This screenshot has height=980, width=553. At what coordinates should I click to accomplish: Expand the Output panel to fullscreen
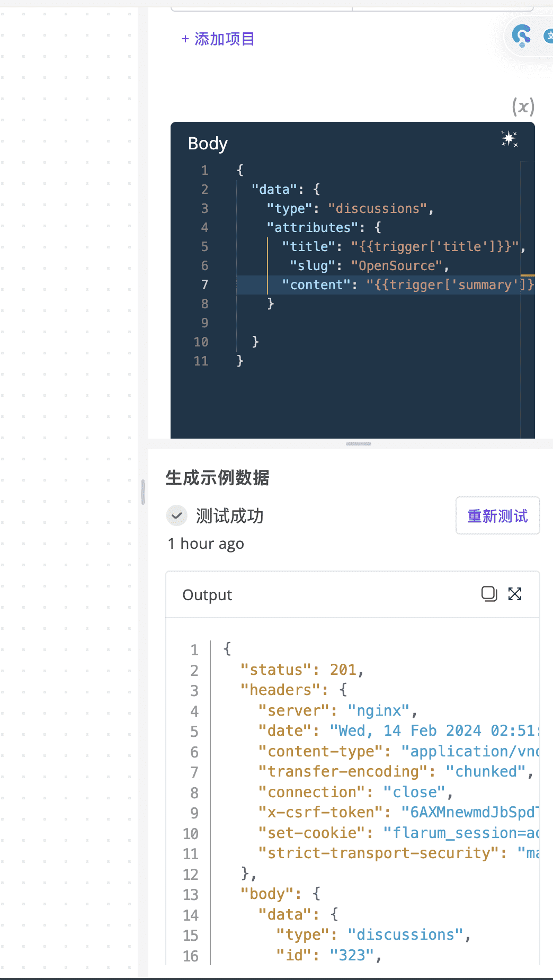[x=515, y=594]
